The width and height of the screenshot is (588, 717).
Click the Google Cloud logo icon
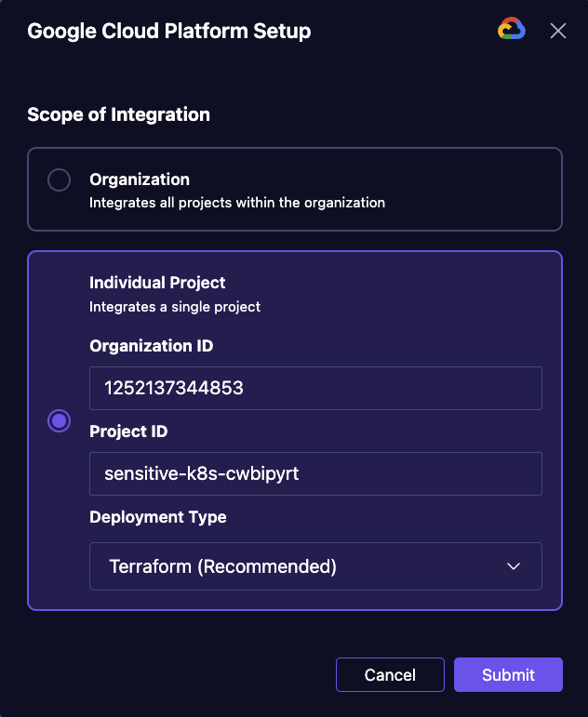[x=511, y=28]
